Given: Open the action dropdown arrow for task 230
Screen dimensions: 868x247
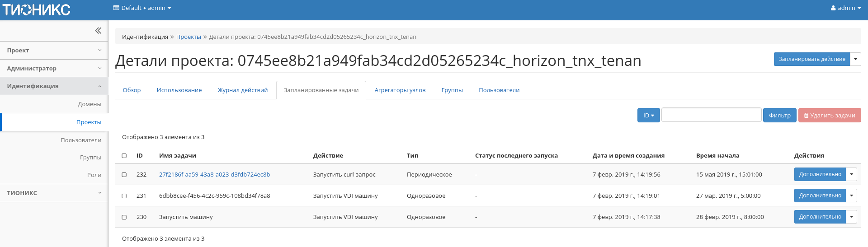Looking at the screenshot, I should click(851, 217).
